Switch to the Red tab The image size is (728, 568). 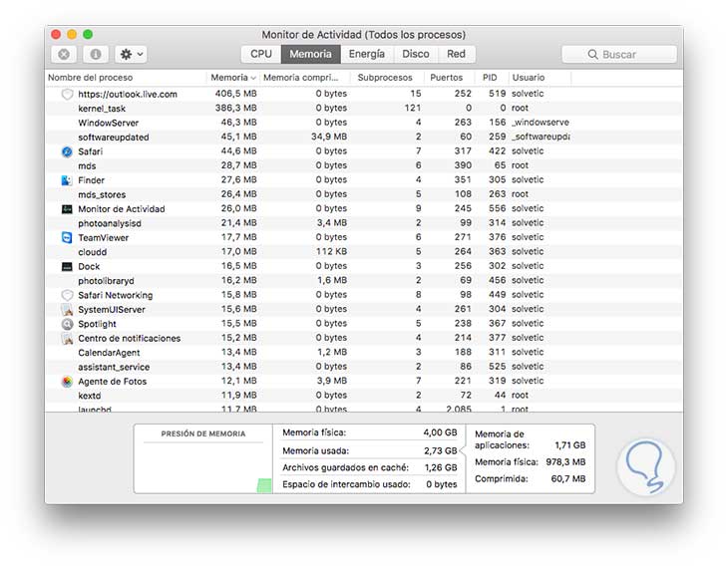[x=456, y=54]
